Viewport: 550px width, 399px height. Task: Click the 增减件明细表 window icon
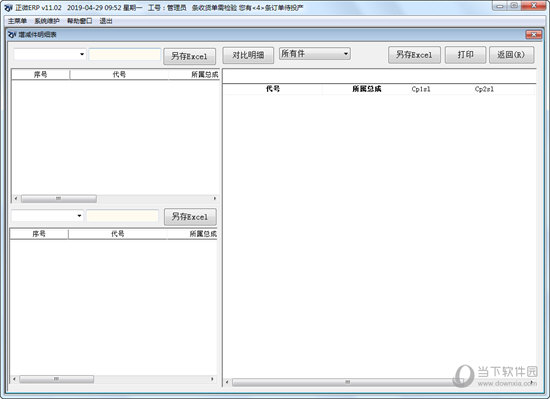click(12, 34)
